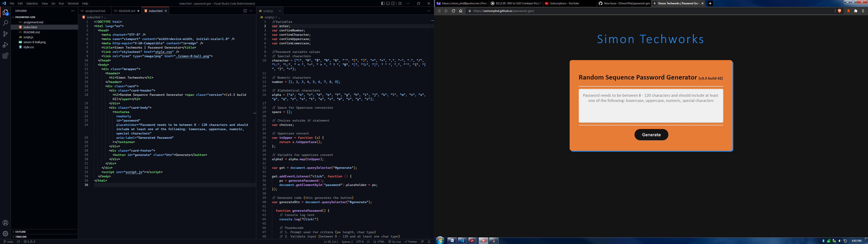The width and height of the screenshot is (868, 244).
Task: Open the Run and Debug view
Action: (x=5, y=45)
